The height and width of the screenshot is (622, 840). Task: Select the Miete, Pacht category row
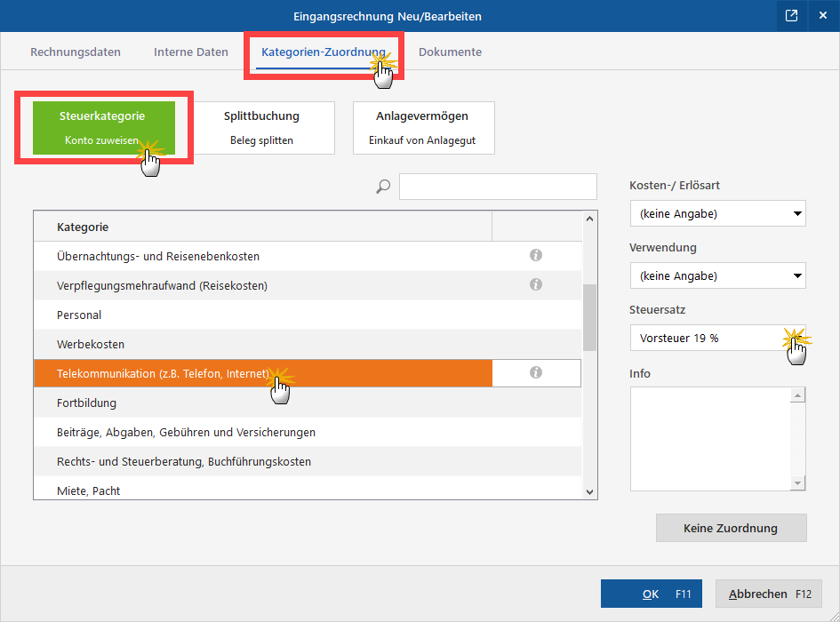(x=308, y=490)
